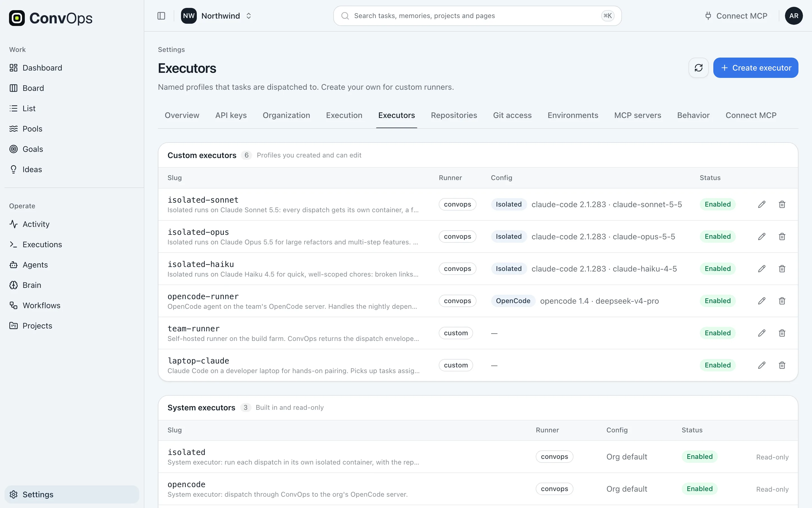Delete the isolated-sonnet executor
This screenshot has width=812, height=508.
click(782, 204)
